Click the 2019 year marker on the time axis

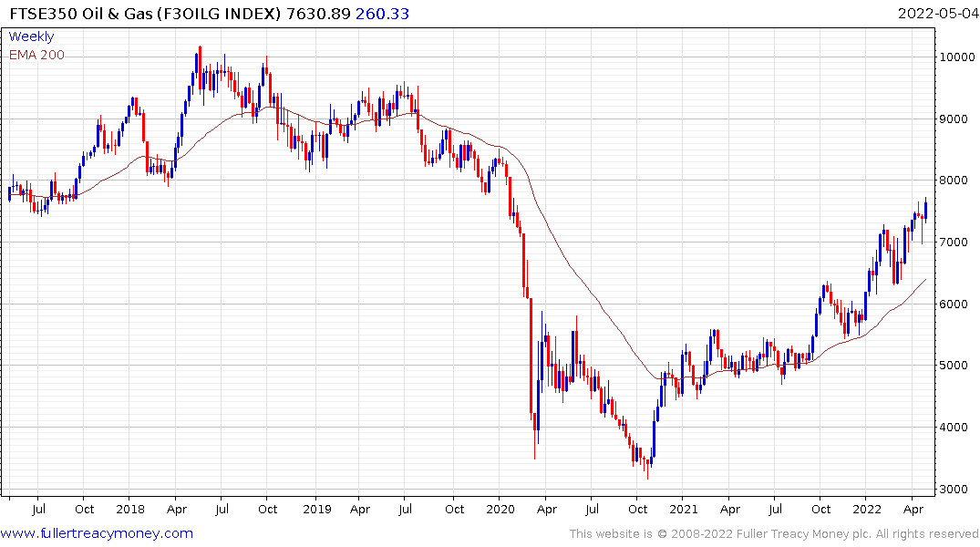coord(317,509)
